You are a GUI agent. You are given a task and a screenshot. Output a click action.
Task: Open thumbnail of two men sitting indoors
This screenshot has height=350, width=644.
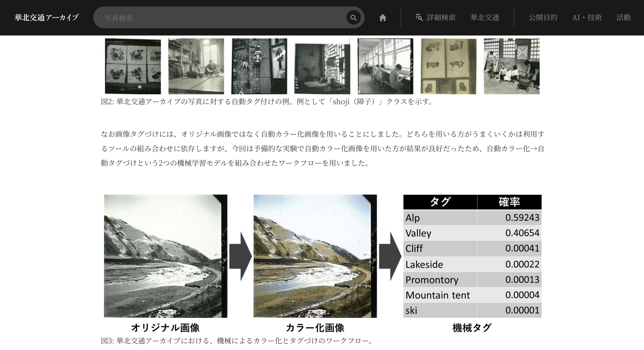point(196,66)
